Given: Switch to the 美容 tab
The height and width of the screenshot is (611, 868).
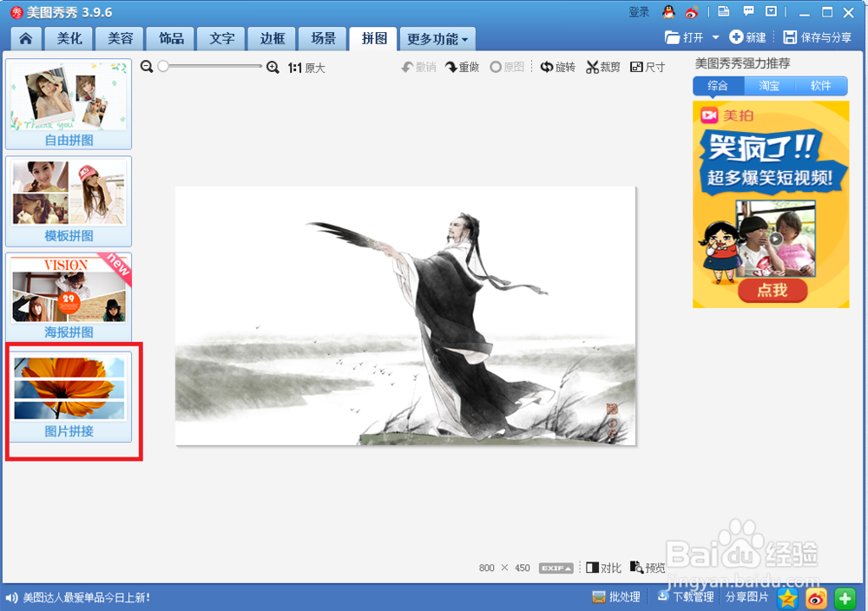Looking at the screenshot, I should pyautogui.click(x=120, y=39).
